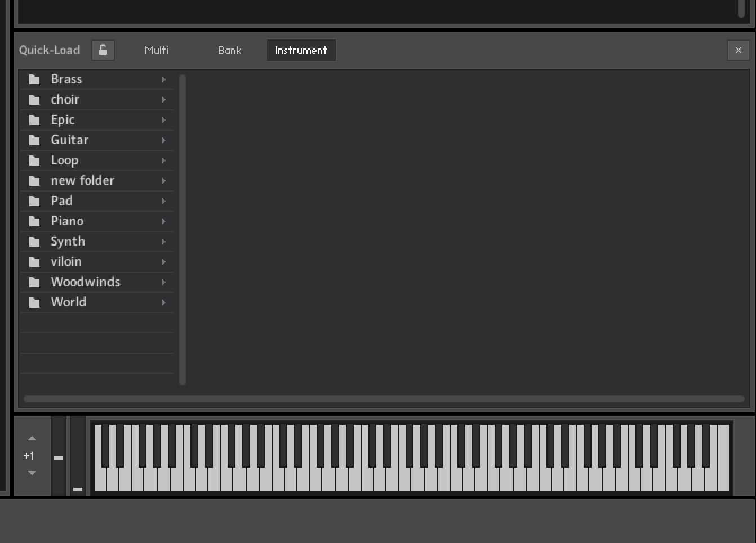Toggle the Quick-Load lock
Screen dimensions: 756x543
[103, 50]
